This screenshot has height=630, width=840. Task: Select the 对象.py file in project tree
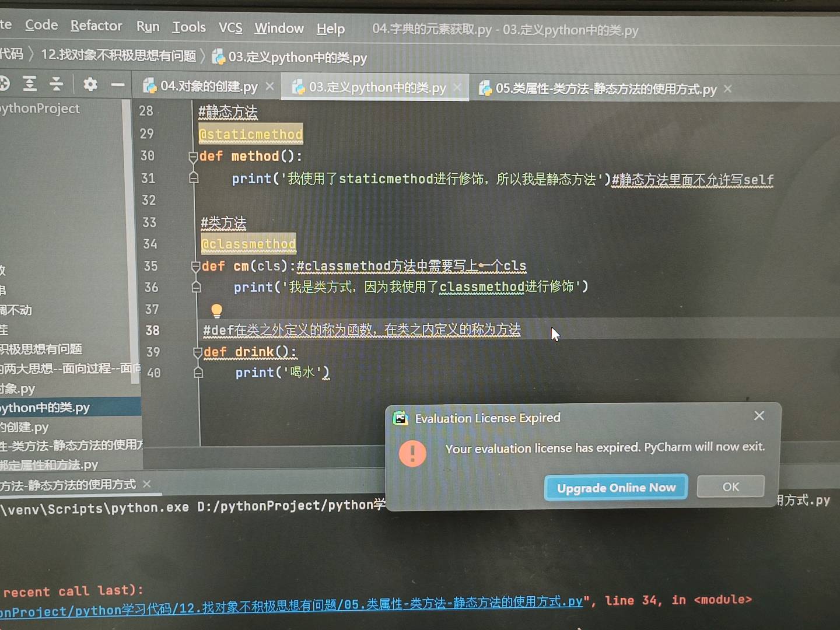pyautogui.click(x=17, y=388)
